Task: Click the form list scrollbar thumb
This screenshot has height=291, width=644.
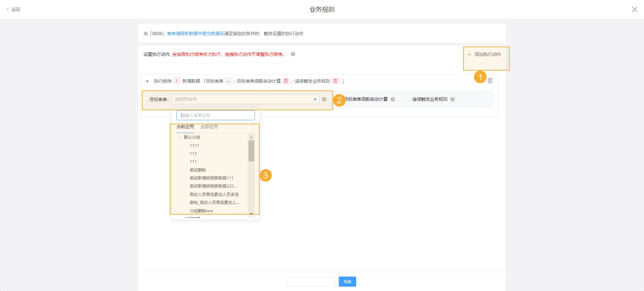Action: 251,151
